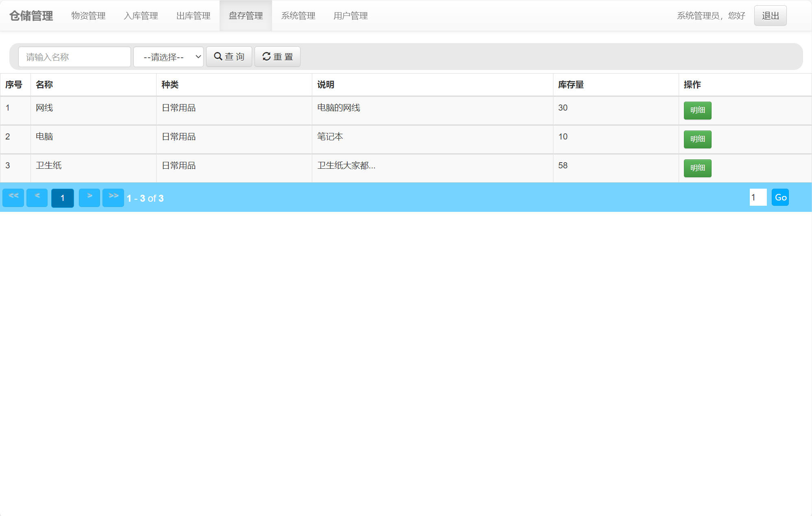Click the refresh icon on 重置 button
This screenshot has height=516, width=812.
coord(267,57)
